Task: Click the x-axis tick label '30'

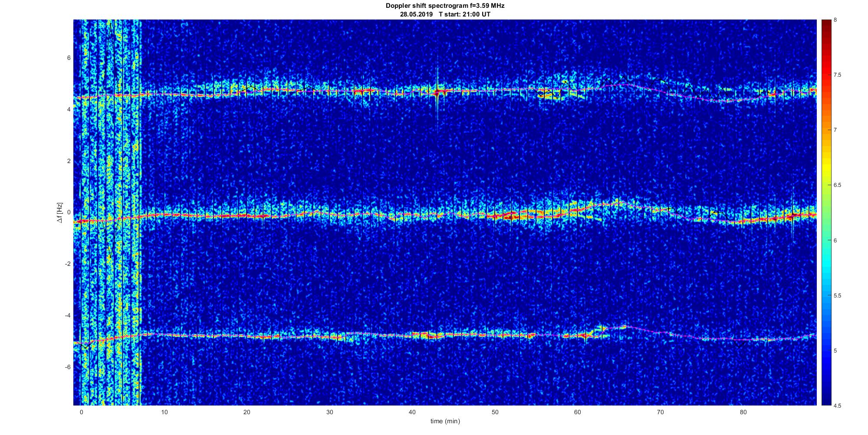Action: point(329,412)
